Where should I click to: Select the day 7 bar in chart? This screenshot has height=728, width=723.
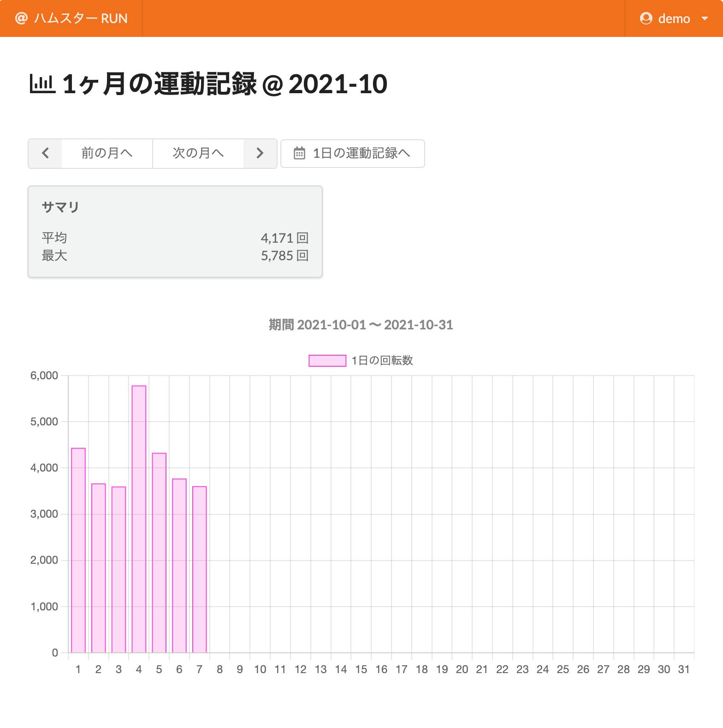click(199, 569)
